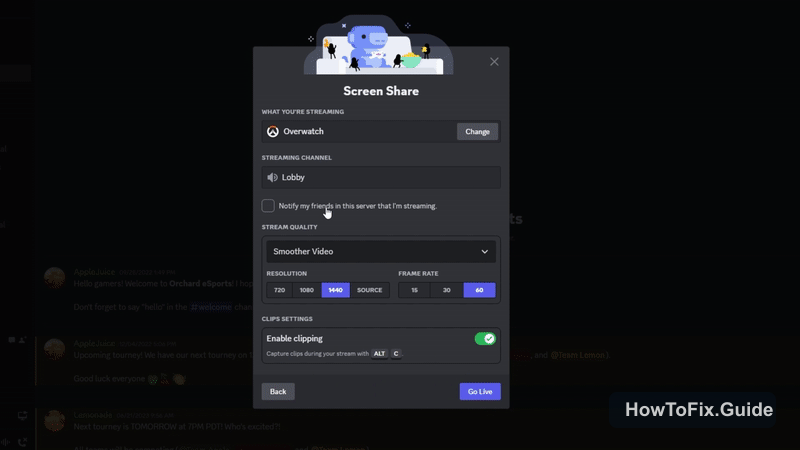
Task: Choose 60 frame rate
Action: point(479,290)
